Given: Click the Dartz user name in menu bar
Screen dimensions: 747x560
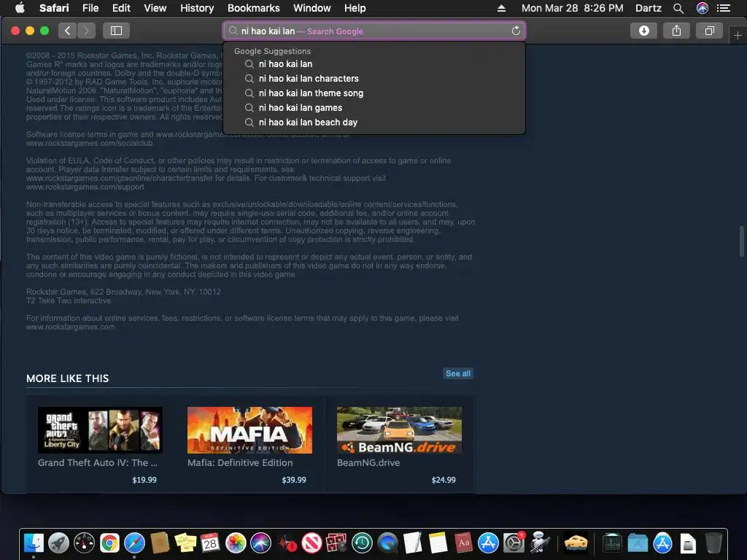Looking at the screenshot, I should pos(649,8).
